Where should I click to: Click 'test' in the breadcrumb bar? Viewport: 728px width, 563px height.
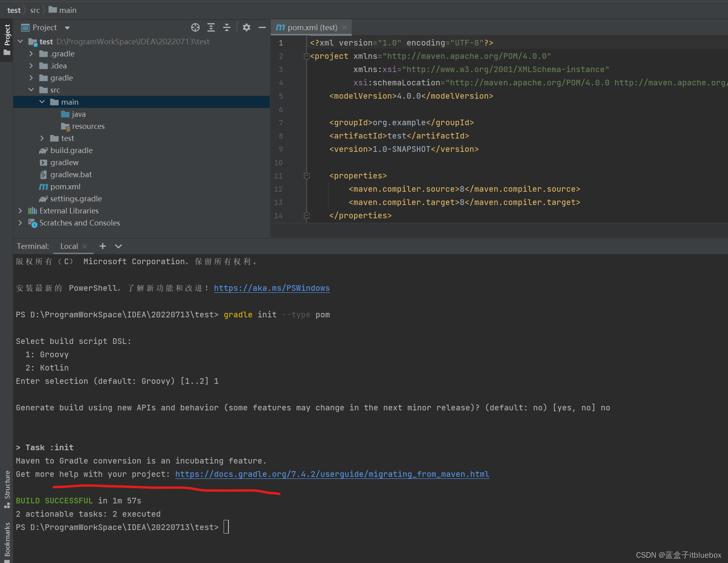click(14, 10)
